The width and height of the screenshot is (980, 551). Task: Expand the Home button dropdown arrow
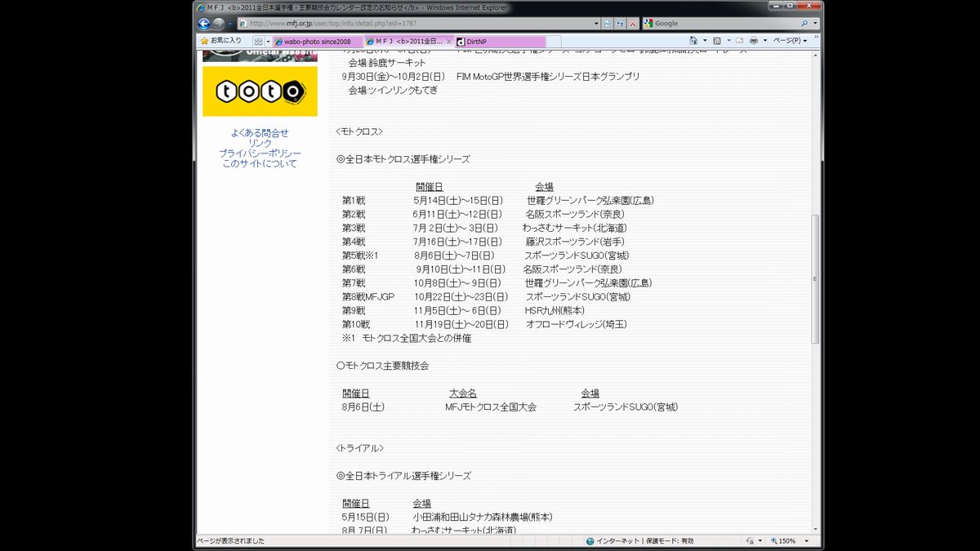[704, 40]
